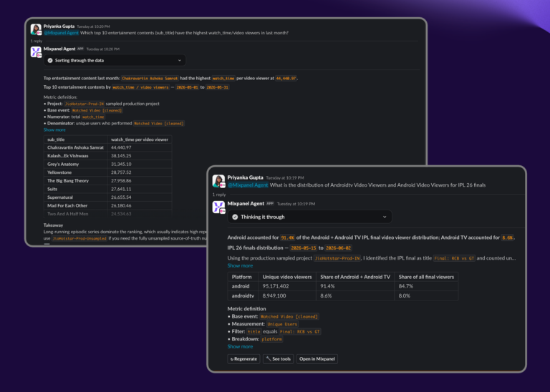Click the Supernatural table row

pos(107,197)
